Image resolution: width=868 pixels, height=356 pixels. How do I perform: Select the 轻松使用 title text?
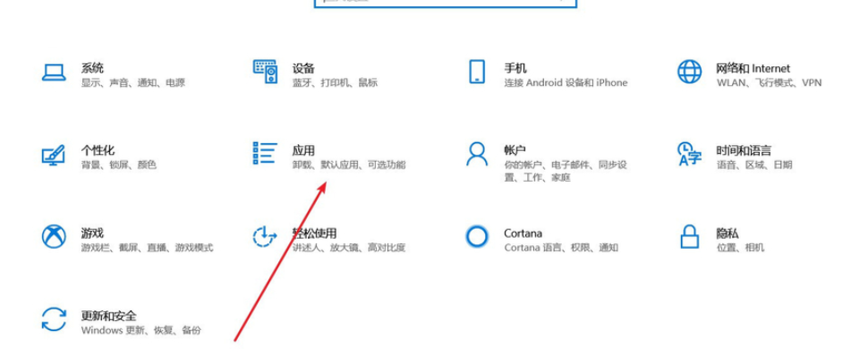[x=314, y=233]
